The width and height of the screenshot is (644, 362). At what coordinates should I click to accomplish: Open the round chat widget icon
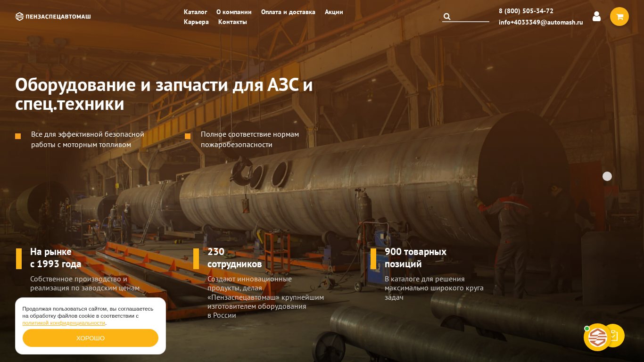click(x=597, y=337)
